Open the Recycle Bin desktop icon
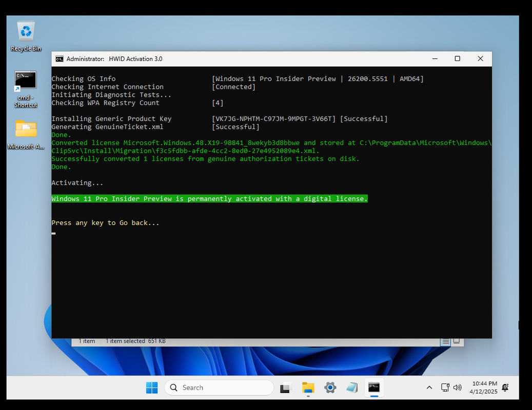This screenshot has width=532, height=410. click(26, 36)
